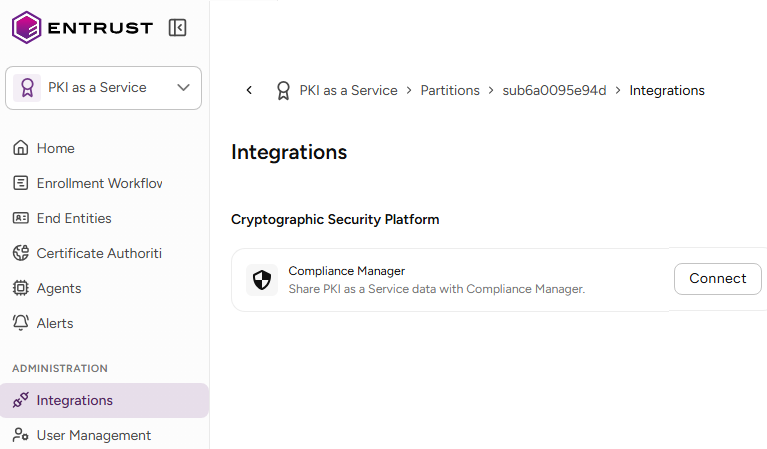Select Integrations under Administration
This screenshot has width=767, height=449.
point(104,401)
